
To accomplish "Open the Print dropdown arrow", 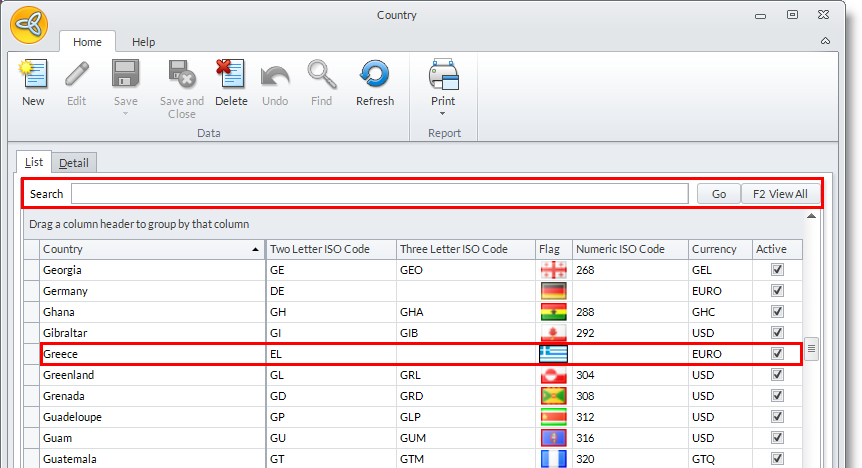I will point(443,113).
